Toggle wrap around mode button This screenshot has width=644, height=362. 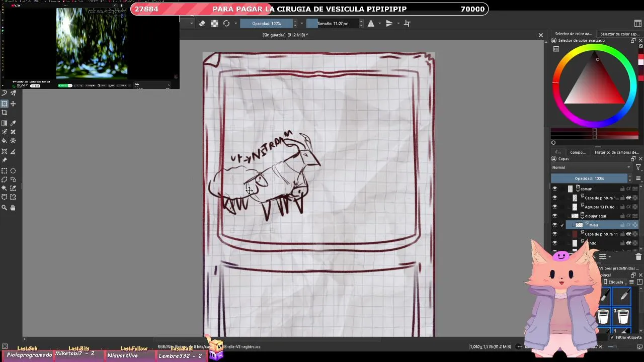tap(407, 23)
